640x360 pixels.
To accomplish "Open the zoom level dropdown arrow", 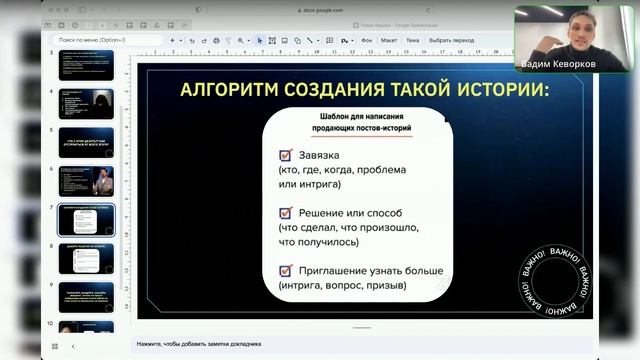I will (249, 41).
